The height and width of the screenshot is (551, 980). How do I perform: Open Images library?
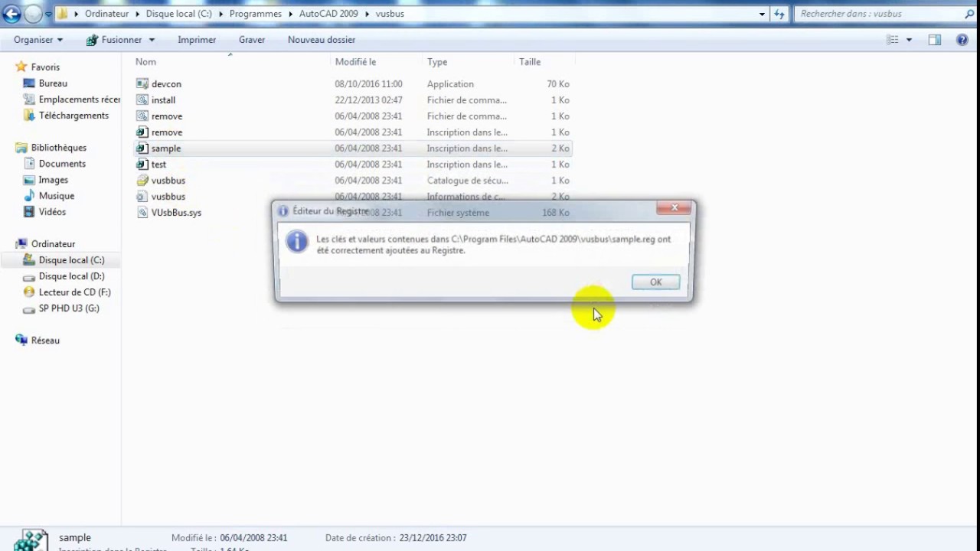pos(54,180)
